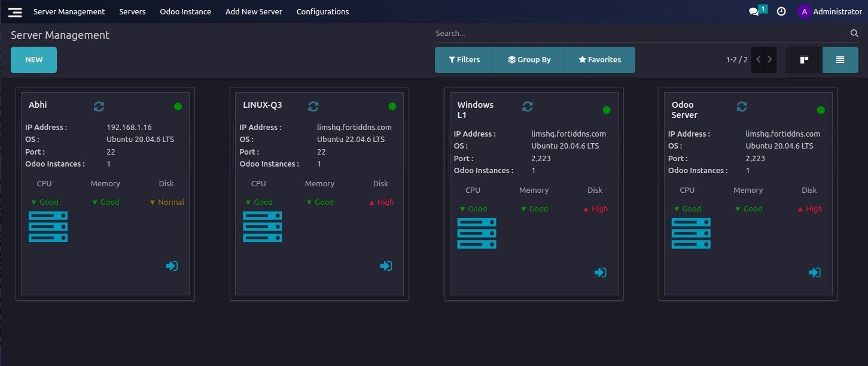Viewport: 868px width, 366px height.
Task: Click the Server Management breadcrumb title
Action: point(60,35)
